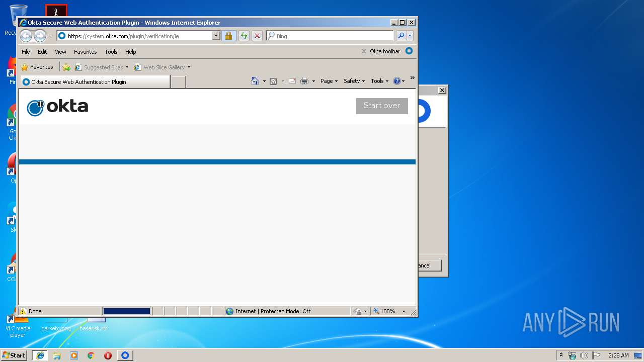Expand the Home button dropdown arrow
This screenshot has height=362, width=644.
(x=264, y=81)
